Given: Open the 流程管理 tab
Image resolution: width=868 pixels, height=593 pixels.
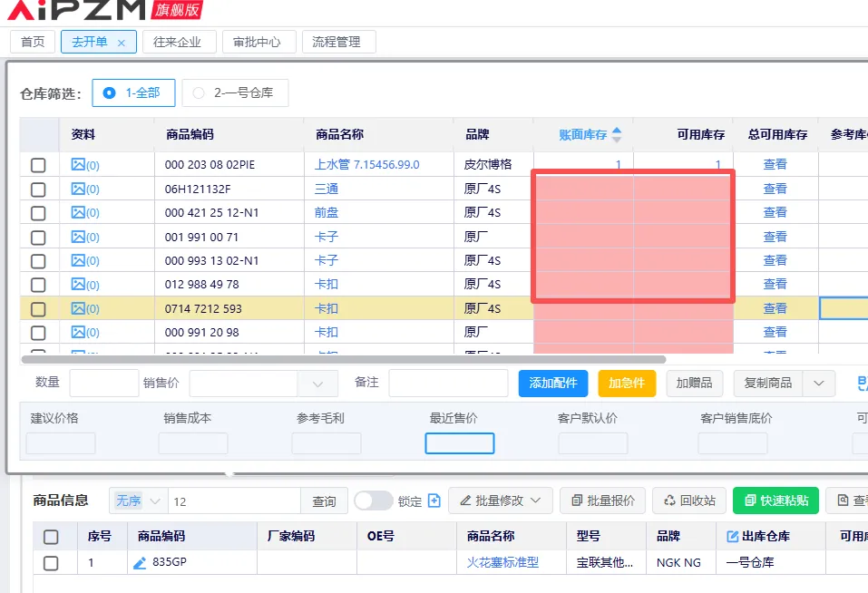Looking at the screenshot, I should click(339, 42).
